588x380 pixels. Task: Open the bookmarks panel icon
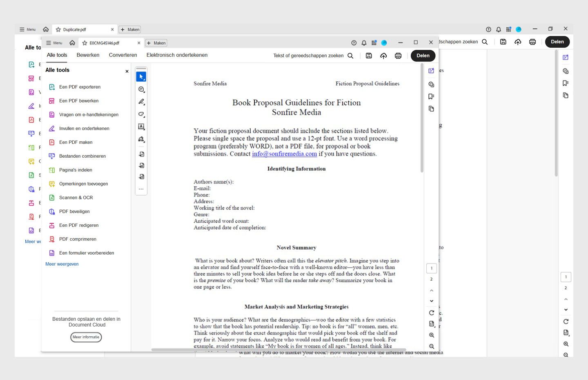coord(431,96)
